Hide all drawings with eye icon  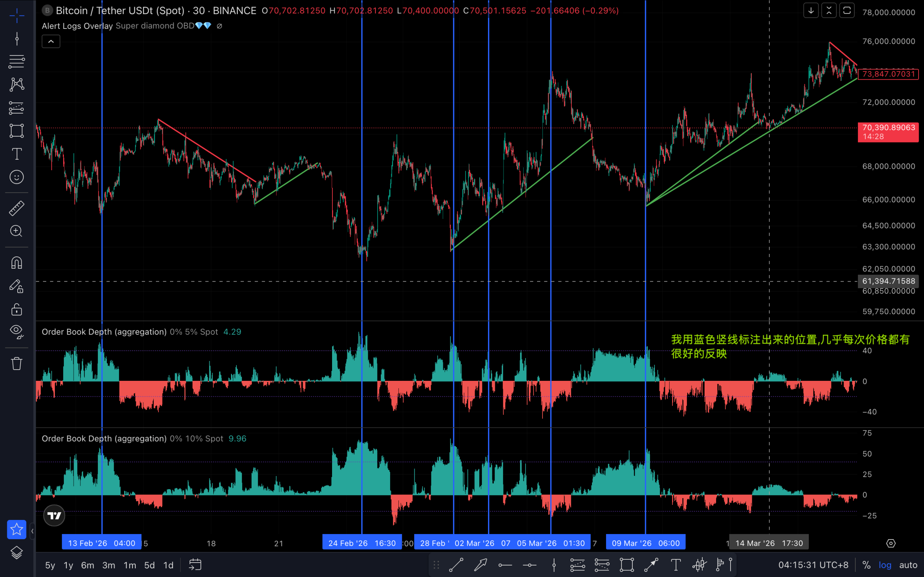[16, 331]
